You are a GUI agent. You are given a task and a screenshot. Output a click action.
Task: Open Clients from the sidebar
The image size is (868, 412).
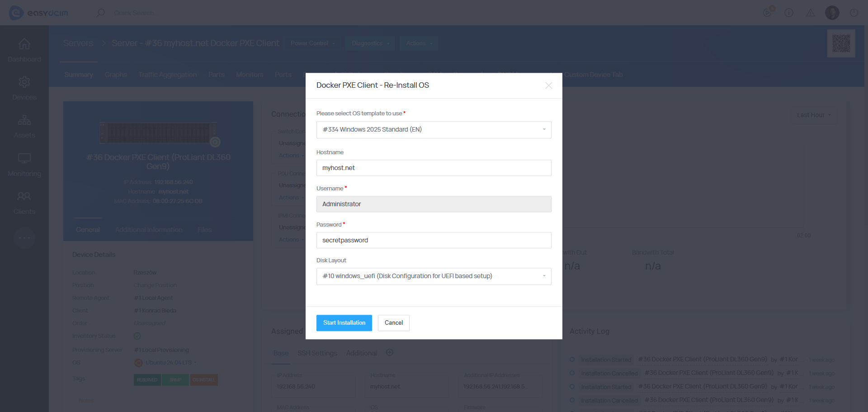(24, 203)
